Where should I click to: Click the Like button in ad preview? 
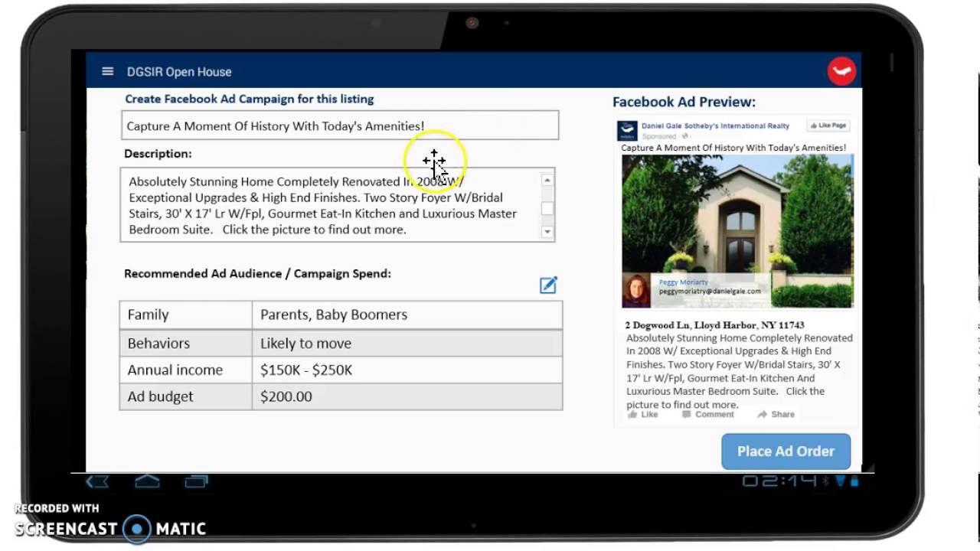click(643, 414)
